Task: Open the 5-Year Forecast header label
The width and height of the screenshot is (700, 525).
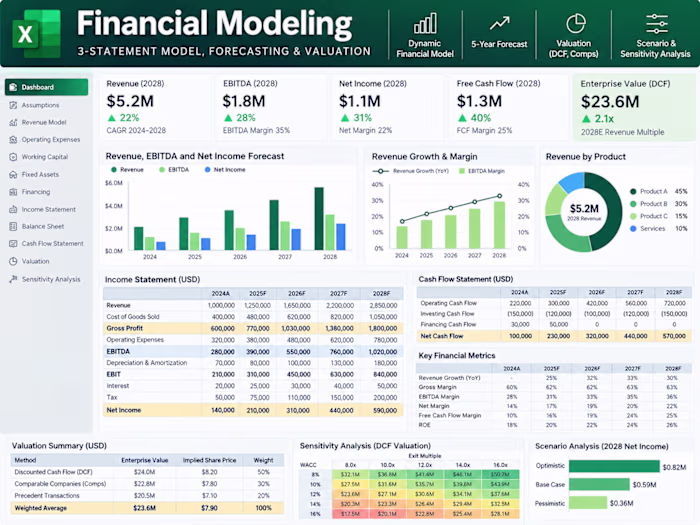Action: point(499,44)
